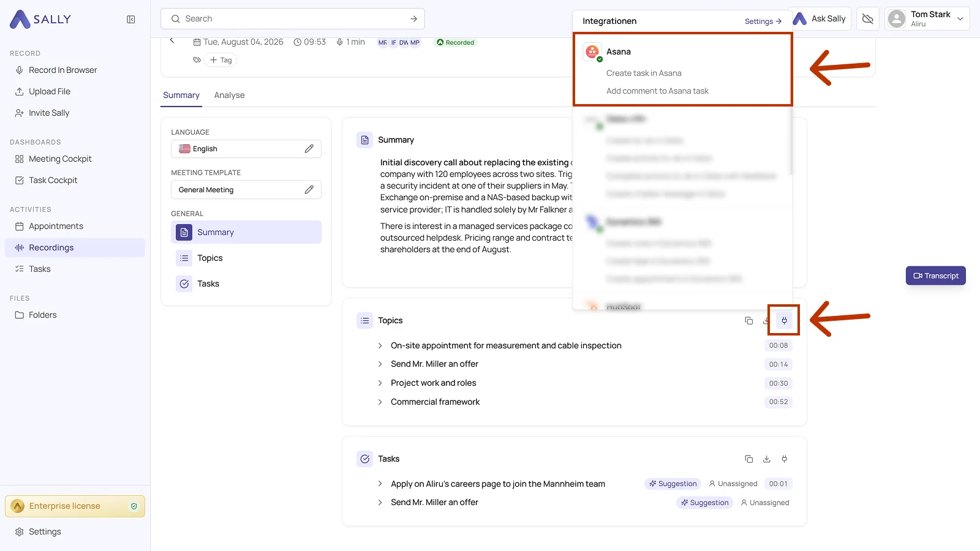Expand Commercial framework topic
This screenshot has width=980, height=551.
(x=380, y=402)
